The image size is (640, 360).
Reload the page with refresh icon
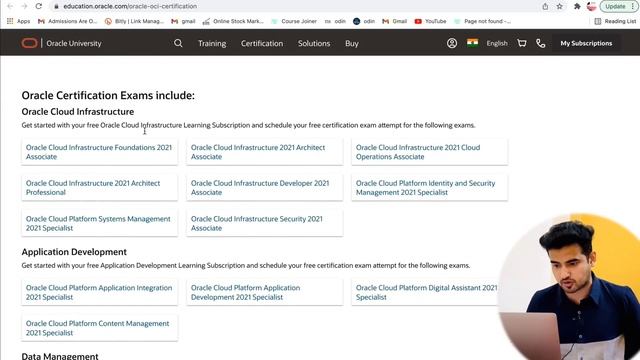click(38, 6)
